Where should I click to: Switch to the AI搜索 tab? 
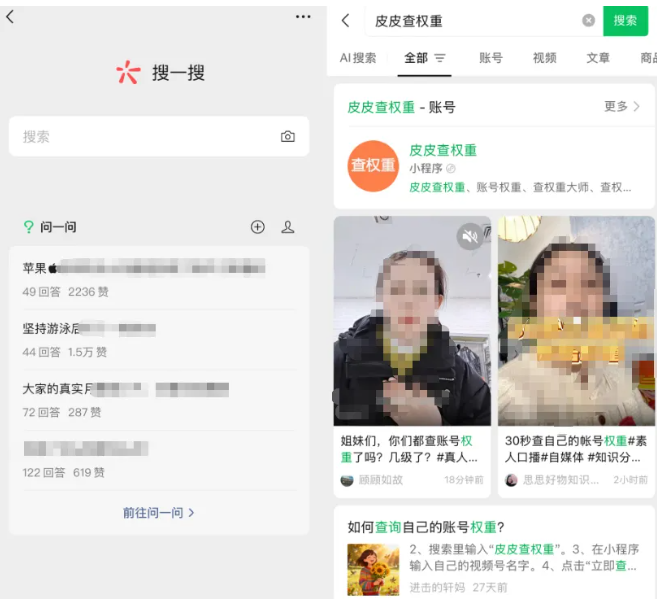358,58
